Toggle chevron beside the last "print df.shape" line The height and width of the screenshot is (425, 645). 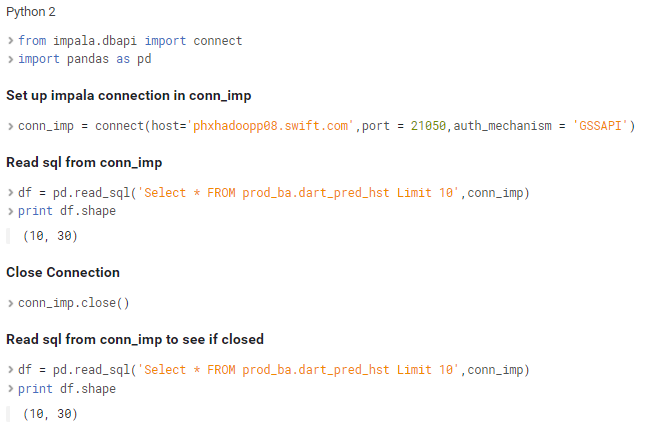10,389
